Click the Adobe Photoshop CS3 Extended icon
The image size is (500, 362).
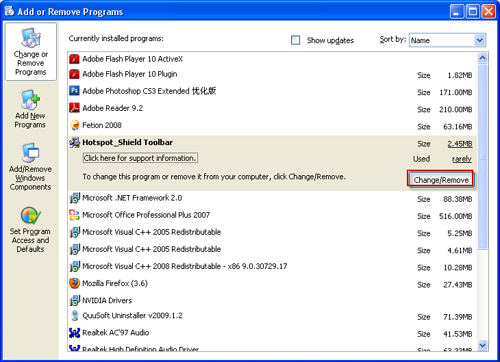(74, 90)
